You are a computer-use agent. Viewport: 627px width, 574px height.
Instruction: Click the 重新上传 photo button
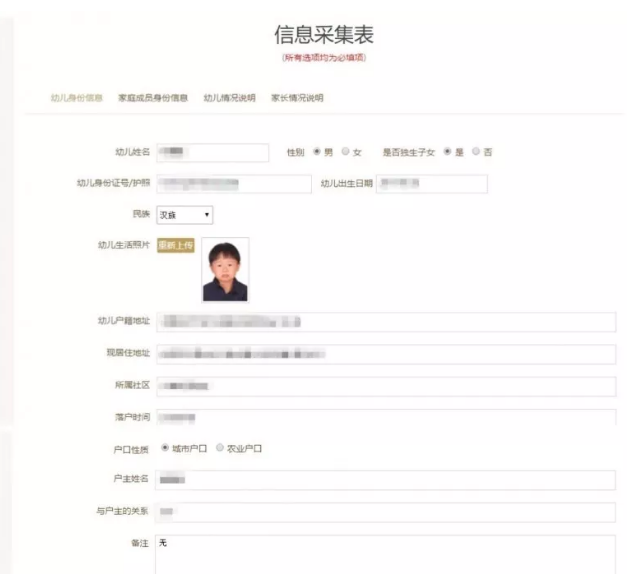(175, 246)
